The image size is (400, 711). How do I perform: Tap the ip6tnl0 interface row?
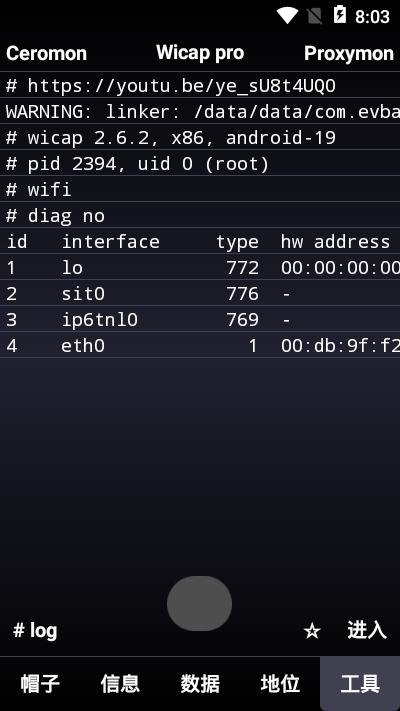point(200,320)
